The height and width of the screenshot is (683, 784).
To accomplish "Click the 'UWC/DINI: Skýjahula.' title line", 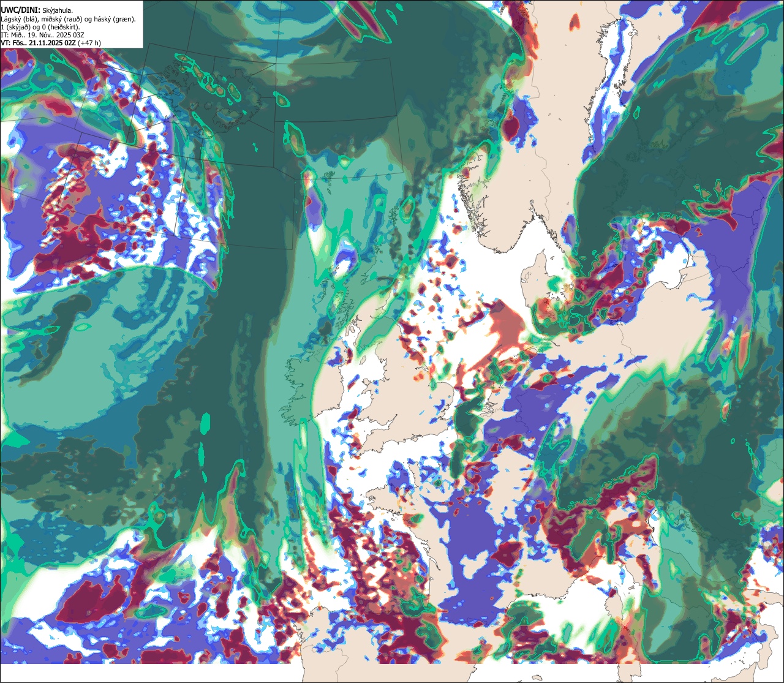I will (x=37, y=10).
